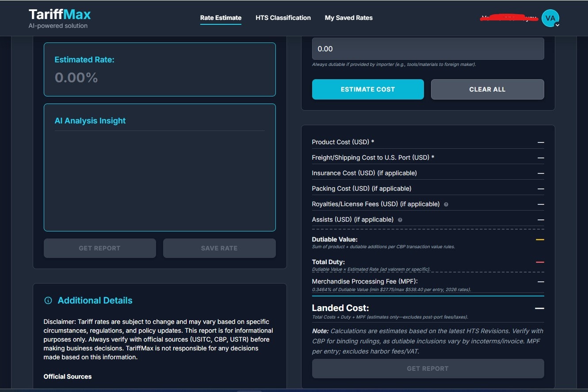This screenshot has height=392, width=588.
Task: Click the Merchandise Processing Fee dash indicator
Action: pyautogui.click(x=540, y=282)
